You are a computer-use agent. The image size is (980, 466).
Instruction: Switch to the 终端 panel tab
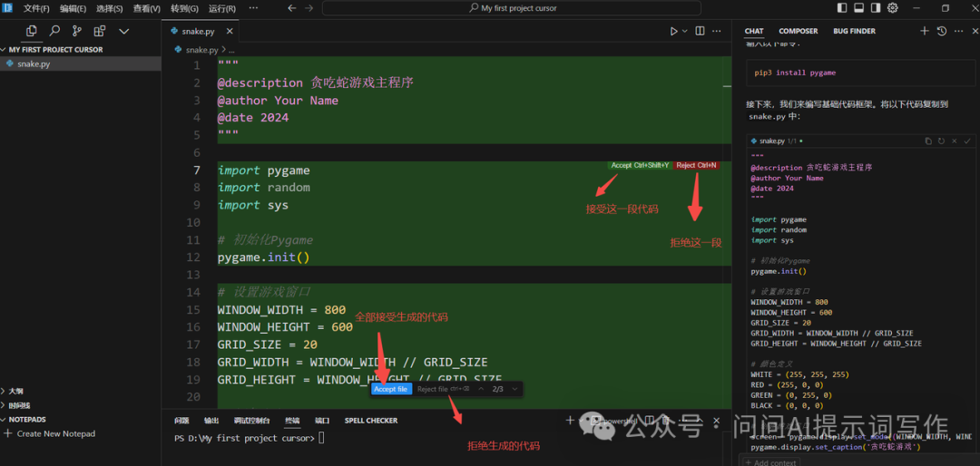pos(292,421)
